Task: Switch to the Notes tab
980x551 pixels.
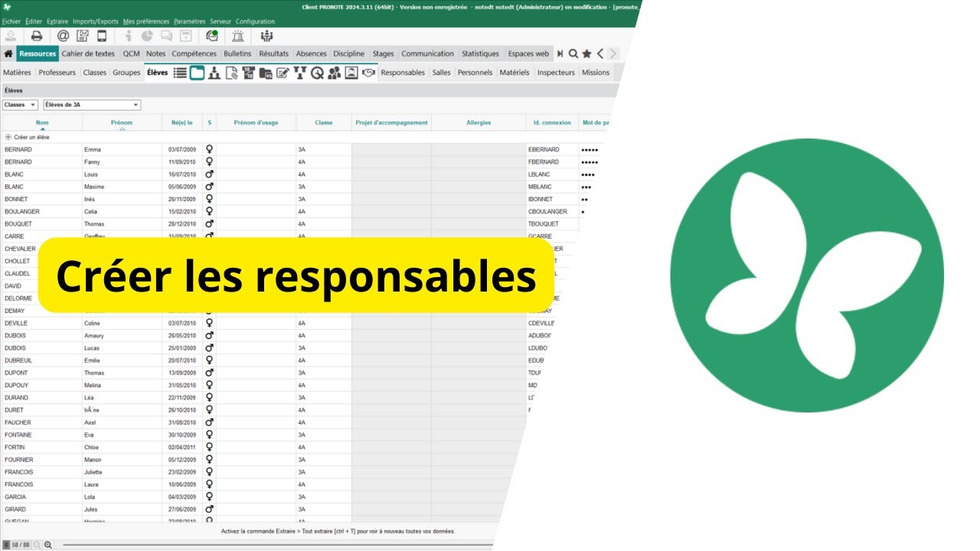Action: coord(155,54)
